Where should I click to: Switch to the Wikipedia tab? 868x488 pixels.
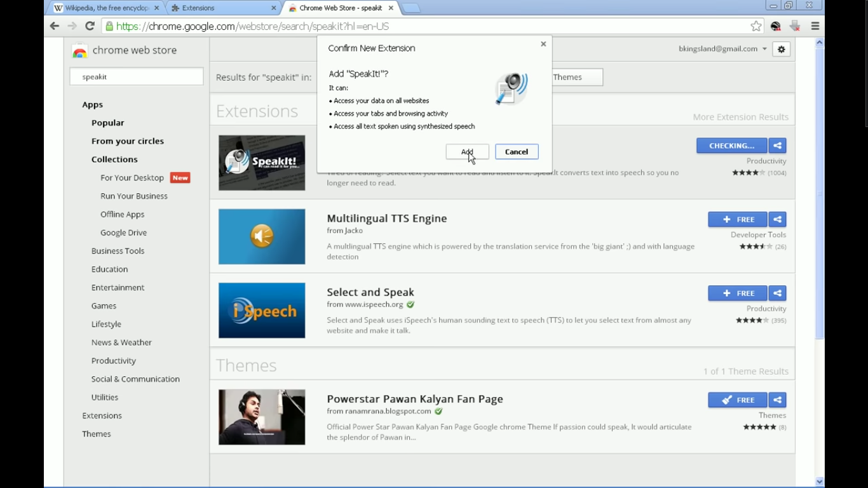106,8
